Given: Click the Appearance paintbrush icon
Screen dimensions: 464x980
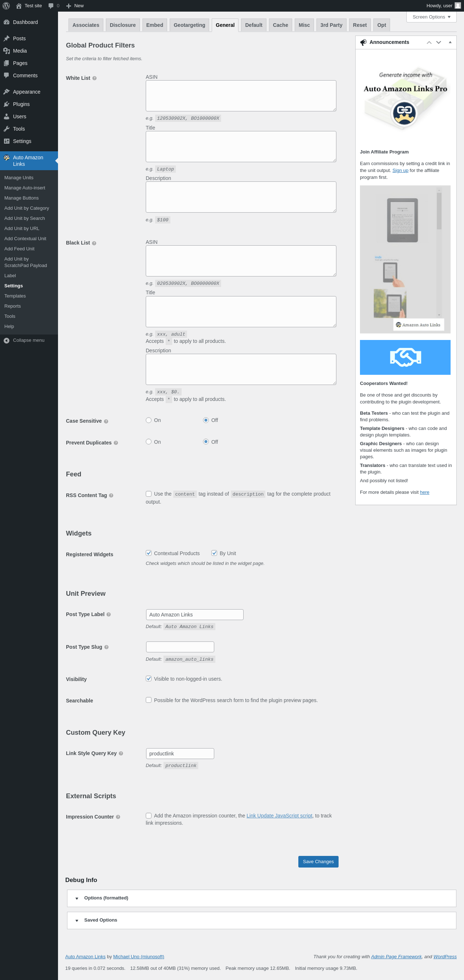Looking at the screenshot, I should pos(7,92).
